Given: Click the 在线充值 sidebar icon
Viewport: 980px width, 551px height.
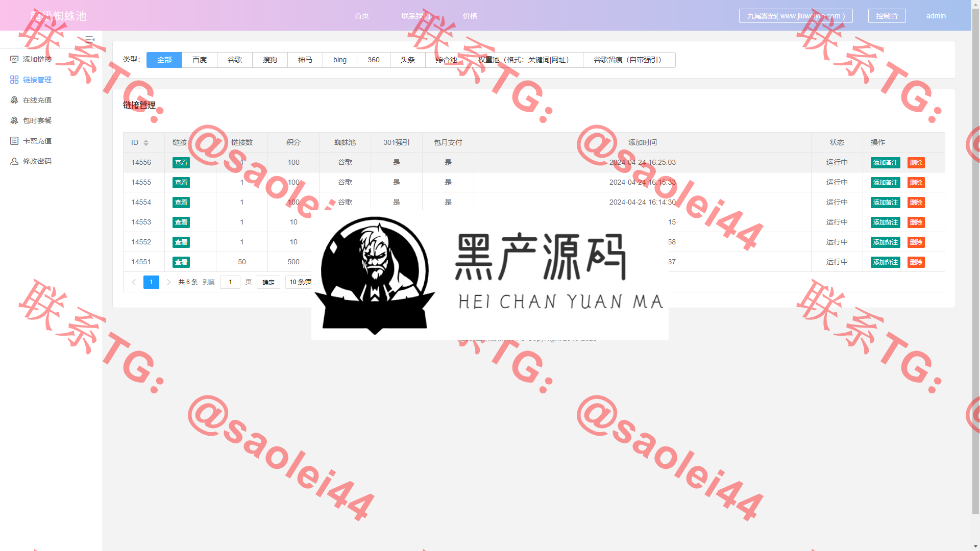Looking at the screenshot, I should tap(14, 100).
